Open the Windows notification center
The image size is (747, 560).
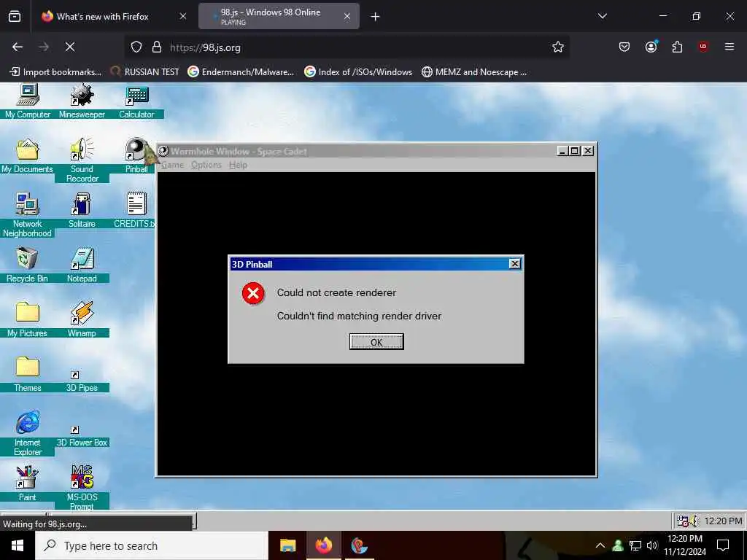coord(723,545)
